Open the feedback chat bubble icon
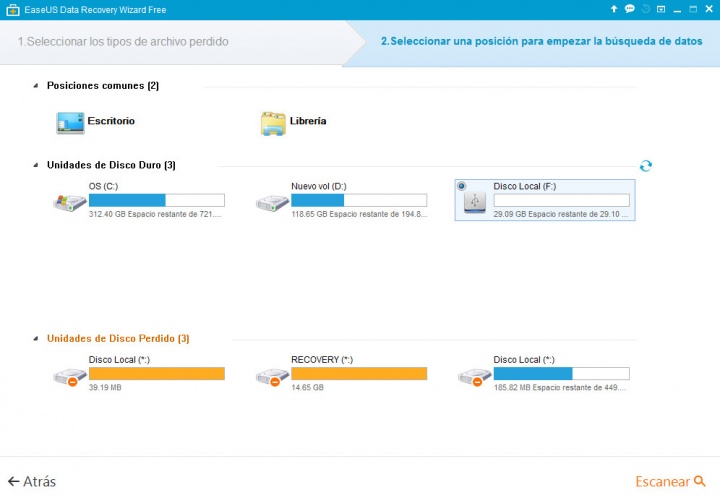This screenshot has height=503, width=720. click(x=630, y=9)
